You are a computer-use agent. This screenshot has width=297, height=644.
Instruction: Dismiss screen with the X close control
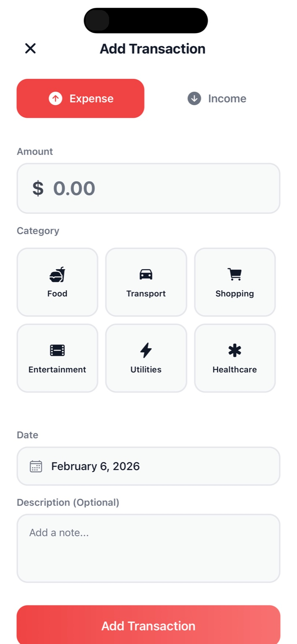click(x=30, y=48)
